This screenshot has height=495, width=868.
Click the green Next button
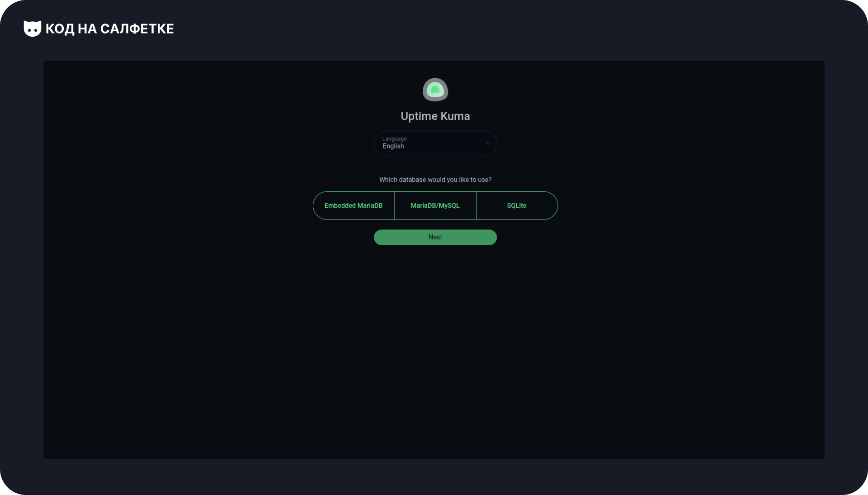point(435,237)
